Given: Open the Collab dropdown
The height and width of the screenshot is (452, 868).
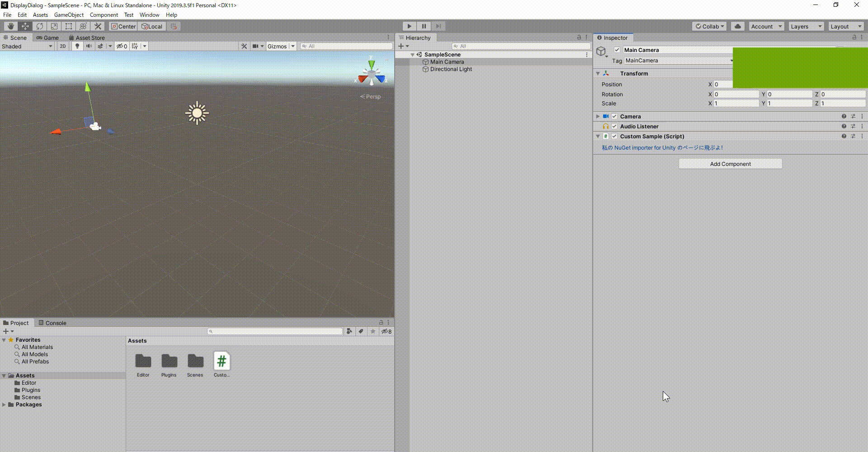Looking at the screenshot, I should point(709,26).
